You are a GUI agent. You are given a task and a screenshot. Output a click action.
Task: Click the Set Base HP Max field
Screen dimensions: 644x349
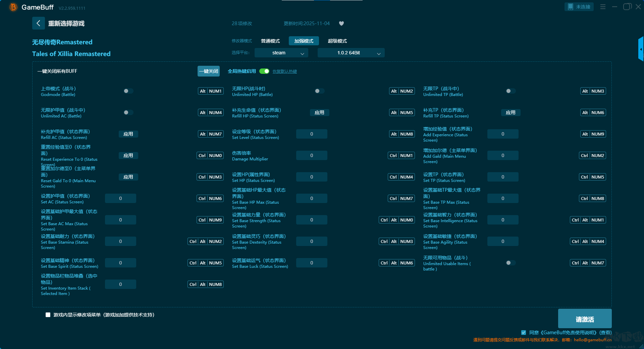pyautogui.click(x=312, y=198)
